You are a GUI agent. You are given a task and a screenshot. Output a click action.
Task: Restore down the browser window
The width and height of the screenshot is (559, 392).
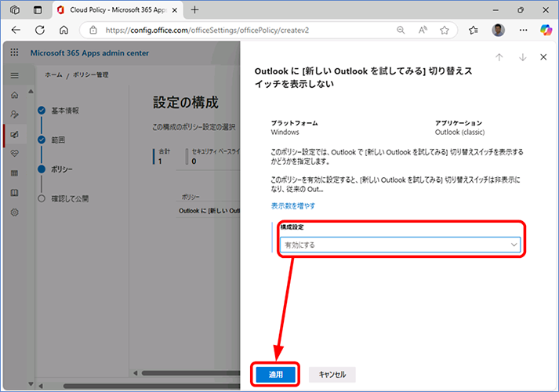(x=521, y=10)
